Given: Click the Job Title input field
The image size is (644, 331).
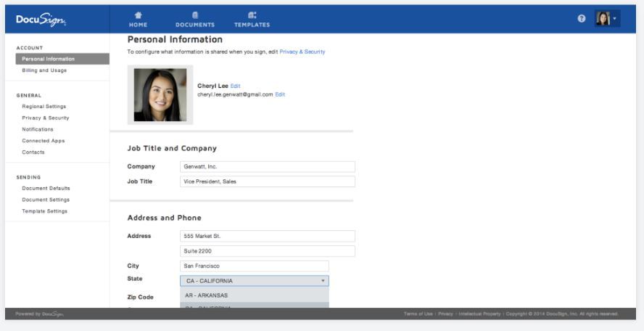Looking at the screenshot, I should tap(268, 181).
